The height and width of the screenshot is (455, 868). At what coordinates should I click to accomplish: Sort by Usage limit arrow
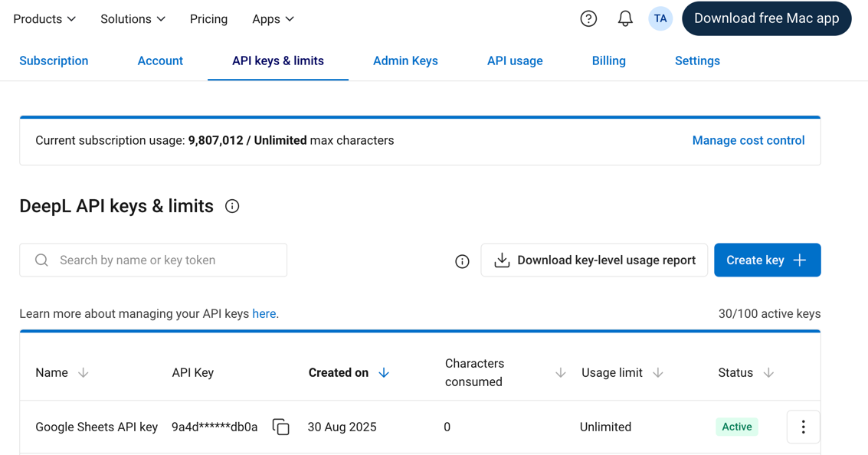pos(658,373)
